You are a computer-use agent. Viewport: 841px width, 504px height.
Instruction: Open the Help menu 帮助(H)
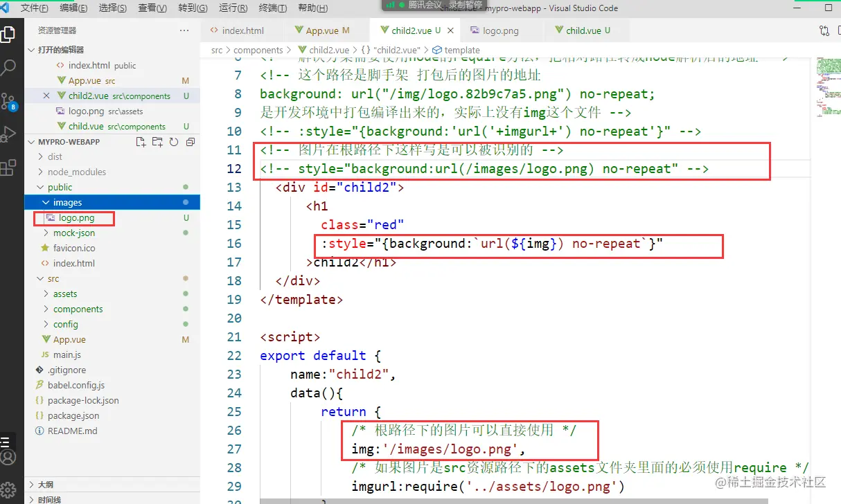(312, 8)
